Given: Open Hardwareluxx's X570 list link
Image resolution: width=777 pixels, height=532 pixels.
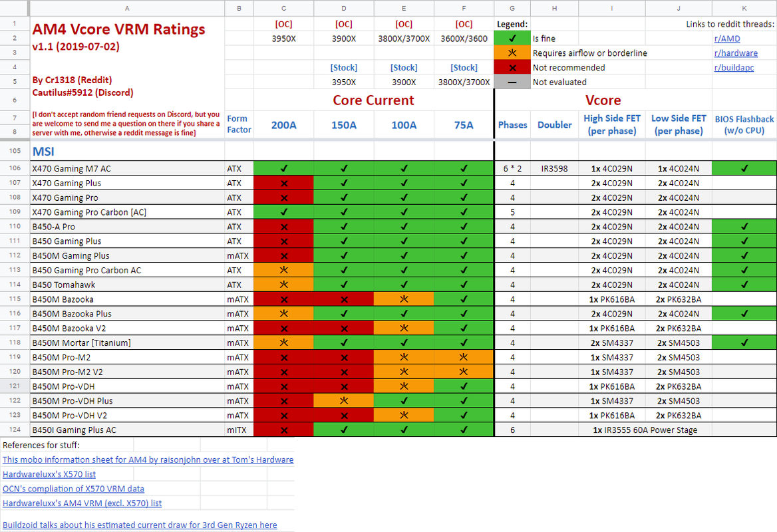Looking at the screenshot, I should click(49, 474).
